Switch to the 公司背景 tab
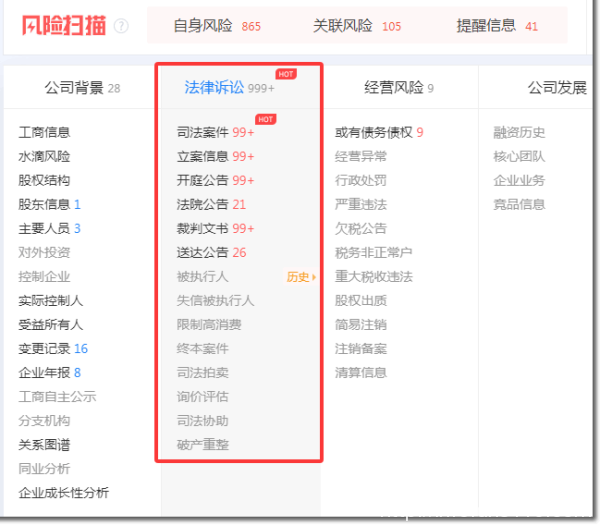The height and width of the screenshot is (525, 600). (82, 88)
